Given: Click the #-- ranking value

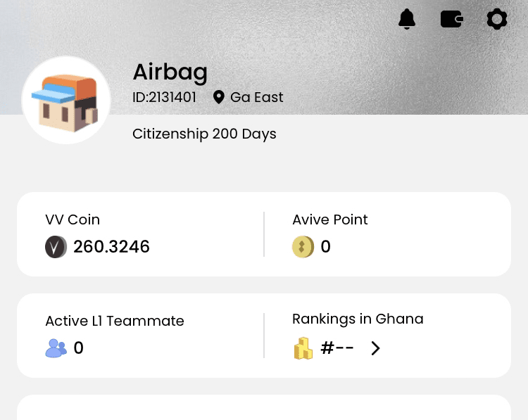Looking at the screenshot, I should [x=337, y=348].
